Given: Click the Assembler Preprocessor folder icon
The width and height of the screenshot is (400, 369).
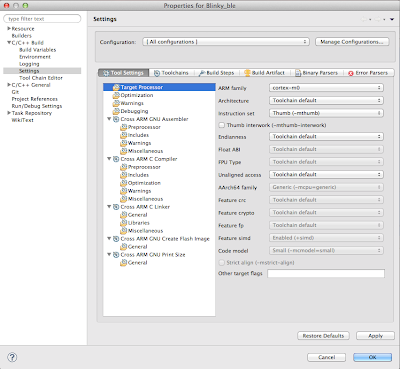Looking at the screenshot, I should click(124, 127).
